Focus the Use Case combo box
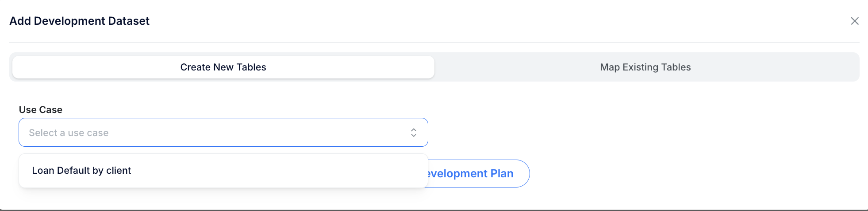 (x=223, y=133)
